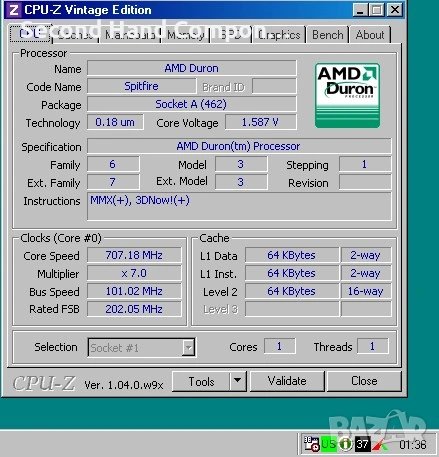The image size is (439, 457).
Task: Click the Bus Speed value 101.02 MHz
Action: pos(134,291)
